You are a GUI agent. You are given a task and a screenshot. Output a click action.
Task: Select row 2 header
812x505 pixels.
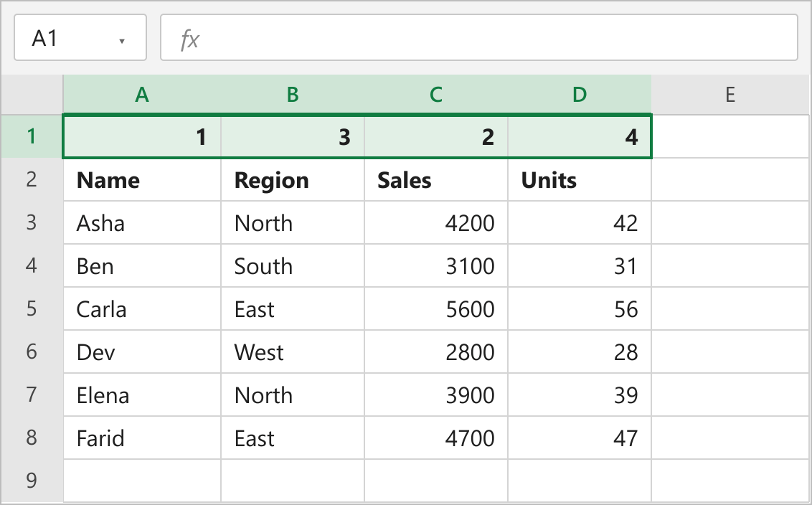pyautogui.click(x=32, y=179)
